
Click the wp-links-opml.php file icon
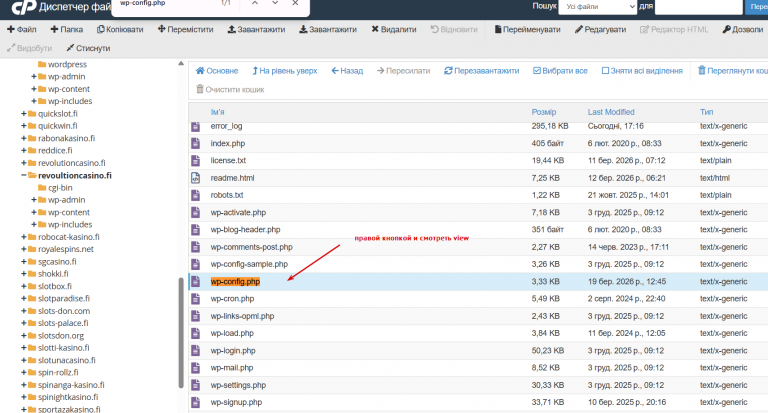click(x=195, y=316)
